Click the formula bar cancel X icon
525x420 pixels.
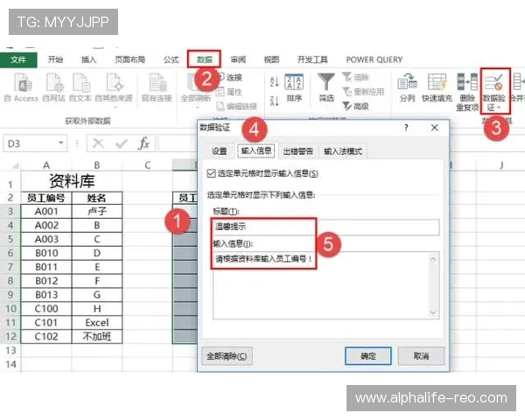pos(98,143)
